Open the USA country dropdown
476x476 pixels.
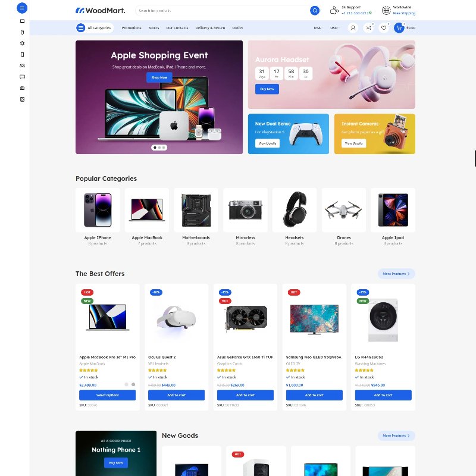(317, 28)
